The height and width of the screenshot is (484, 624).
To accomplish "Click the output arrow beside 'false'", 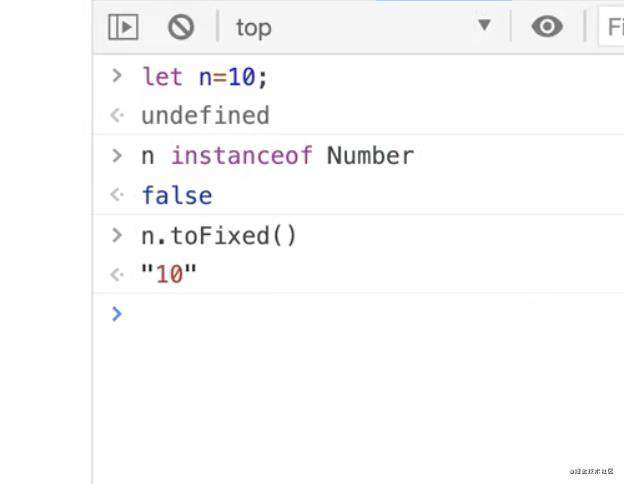I will coord(117,195).
